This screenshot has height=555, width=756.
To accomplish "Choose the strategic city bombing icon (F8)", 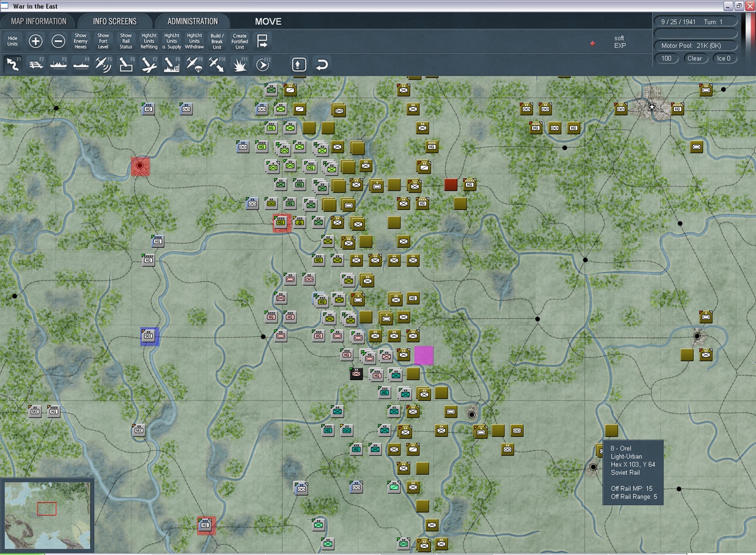I will [x=171, y=64].
